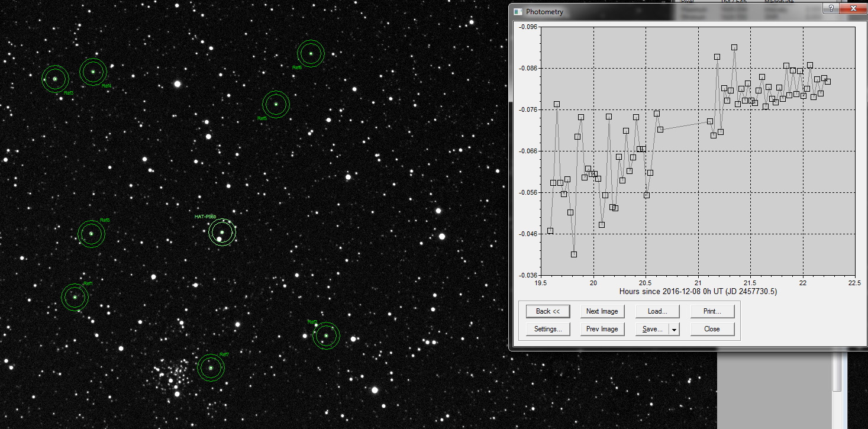
Task: Go back with the Back << button
Action: (x=548, y=311)
